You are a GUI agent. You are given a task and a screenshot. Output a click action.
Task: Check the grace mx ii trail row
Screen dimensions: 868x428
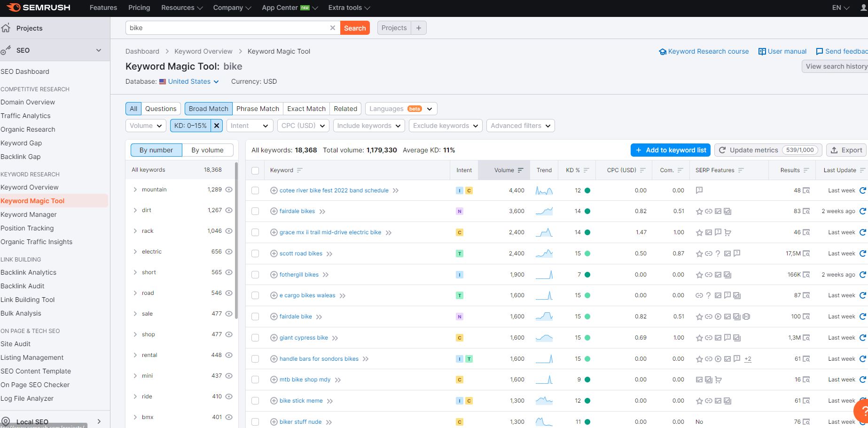coord(255,232)
